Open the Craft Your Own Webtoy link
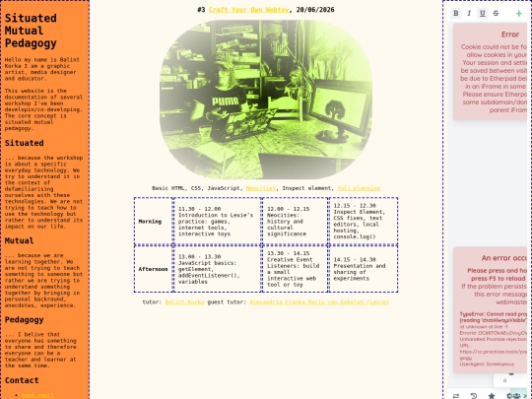 click(x=248, y=10)
